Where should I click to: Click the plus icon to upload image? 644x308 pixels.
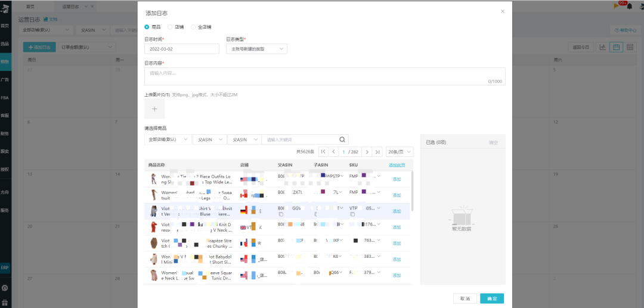click(154, 109)
